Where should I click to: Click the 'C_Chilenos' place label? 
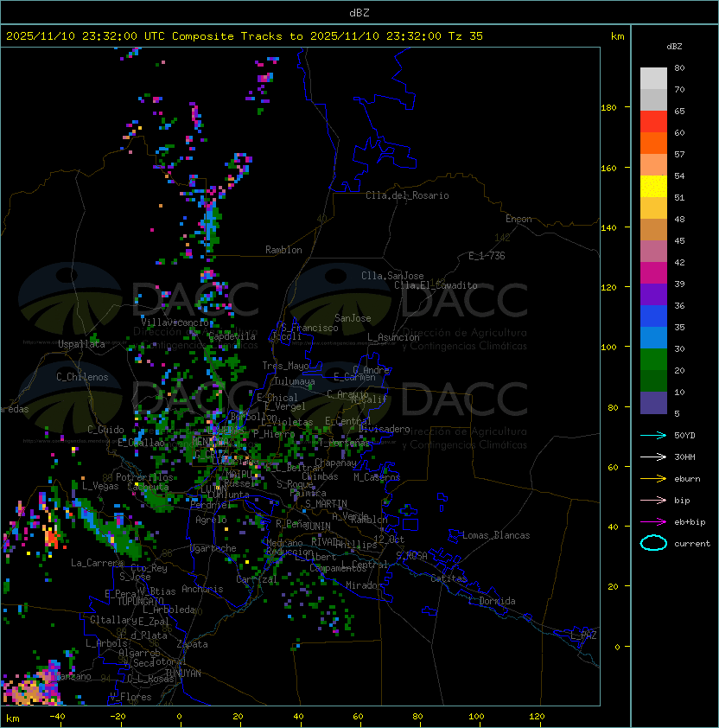82,377
